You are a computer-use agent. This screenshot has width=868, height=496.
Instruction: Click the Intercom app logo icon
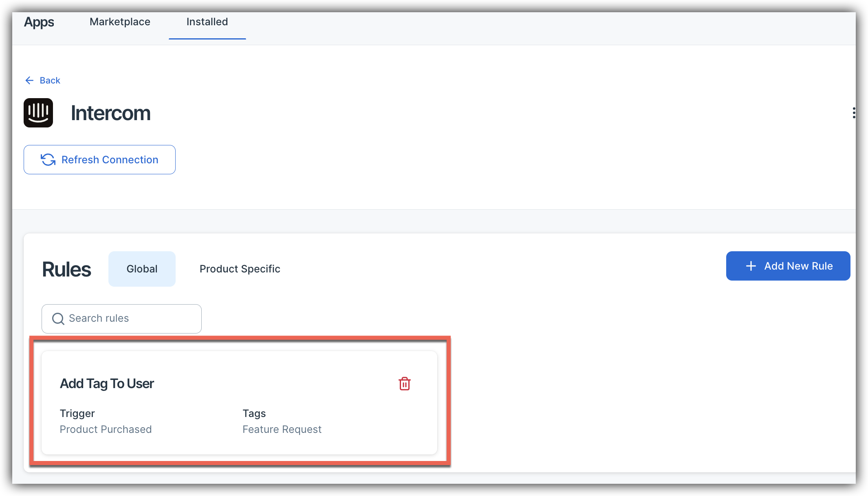(38, 113)
